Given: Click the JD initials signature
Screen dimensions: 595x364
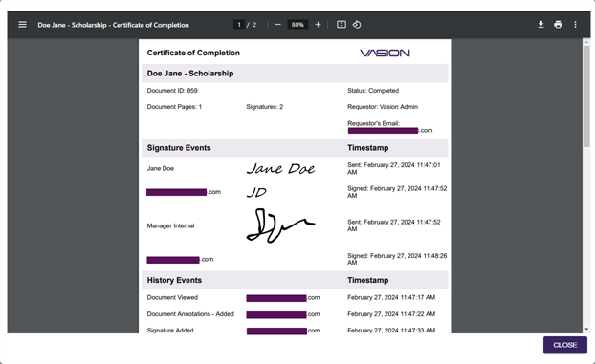Looking at the screenshot, I should [x=256, y=193].
